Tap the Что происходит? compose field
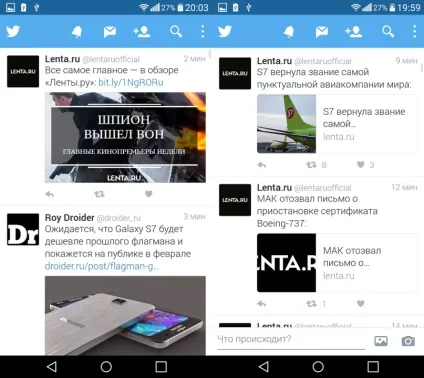 (291, 340)
